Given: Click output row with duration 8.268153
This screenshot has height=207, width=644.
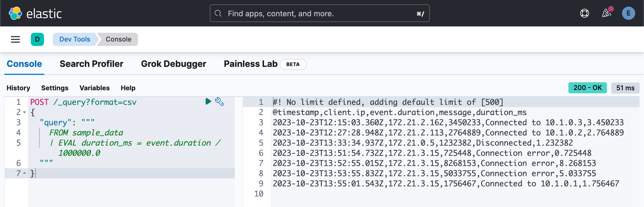Looking at the screenshot, I should tap(434, 163).
